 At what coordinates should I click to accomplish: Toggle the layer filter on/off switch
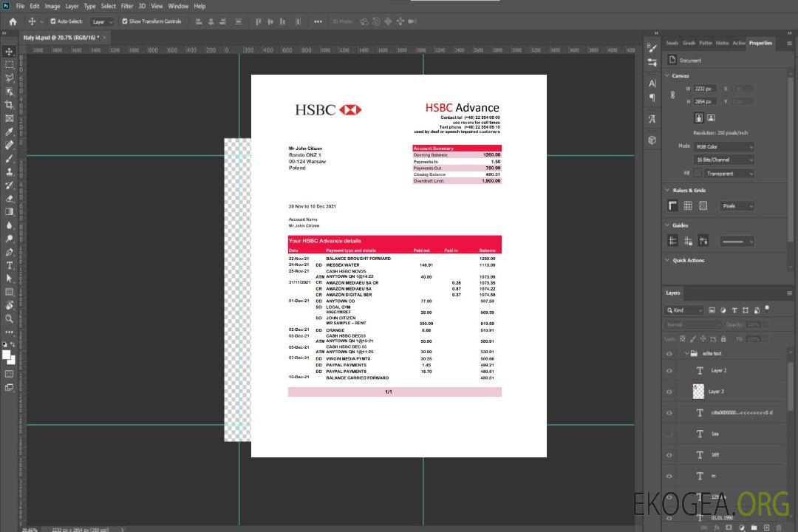767,309
